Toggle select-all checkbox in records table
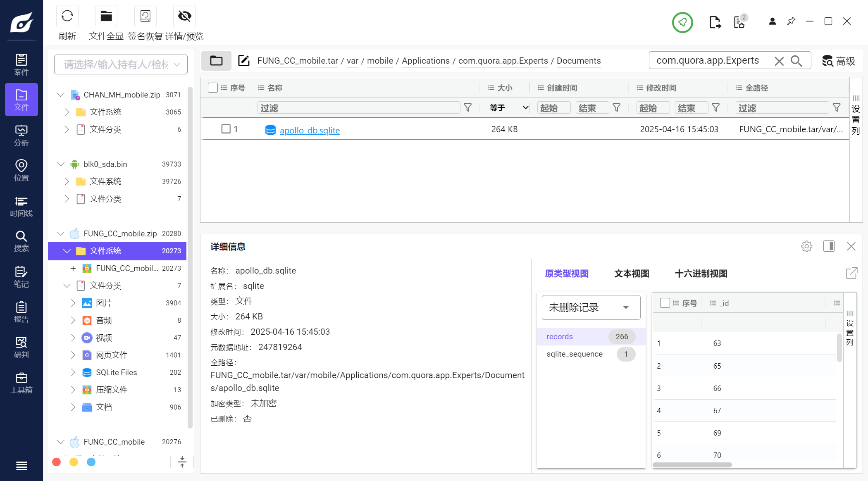This screenshot has width=868, height=481. point(665,303)
